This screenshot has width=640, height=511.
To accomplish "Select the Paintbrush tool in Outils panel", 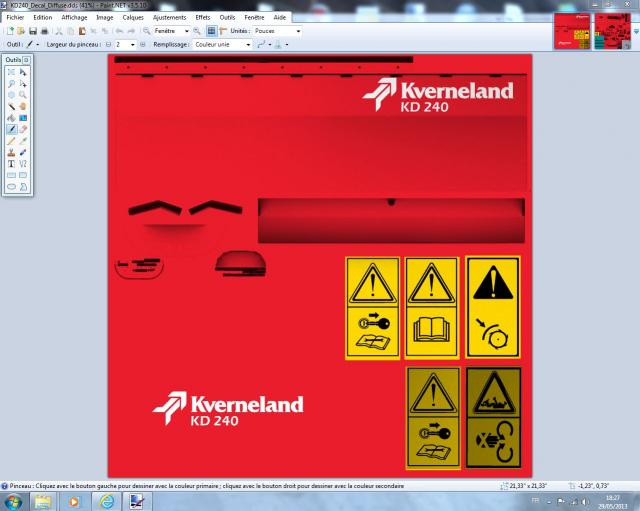I will 11,129.
